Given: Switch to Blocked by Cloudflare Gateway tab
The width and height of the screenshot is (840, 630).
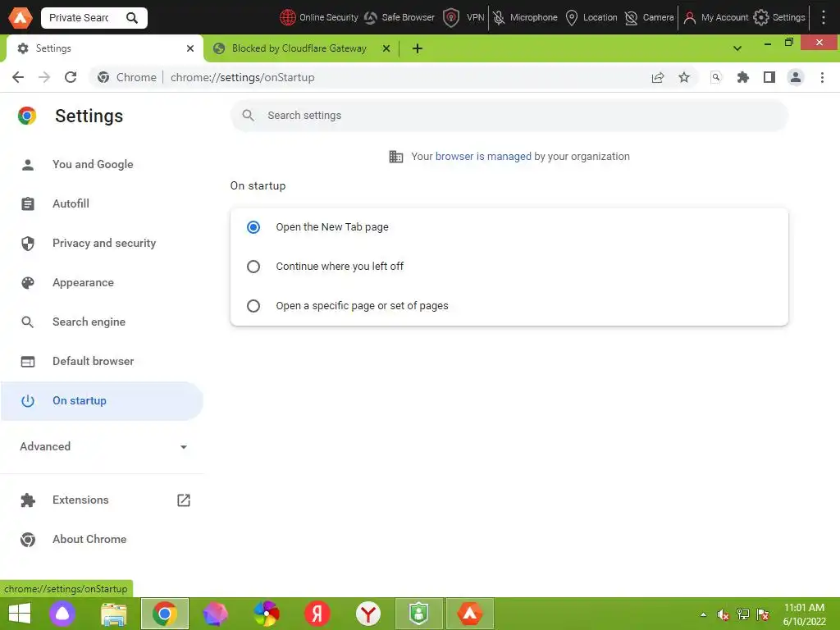Looking at the screenshot, I should 299,48.
